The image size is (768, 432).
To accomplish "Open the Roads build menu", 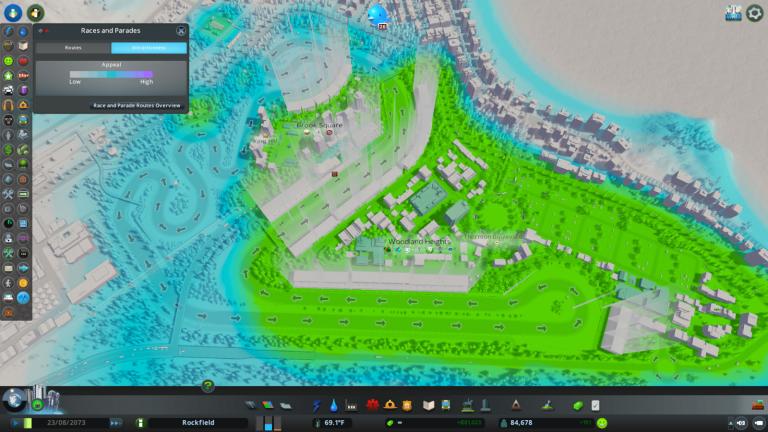I will (x=252, y=405).
